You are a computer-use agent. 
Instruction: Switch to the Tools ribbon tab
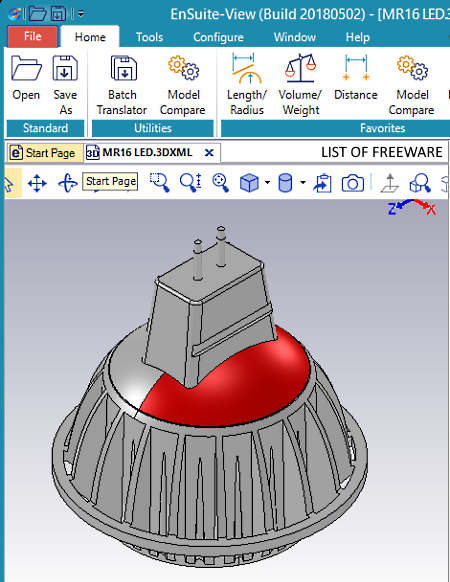(149, 37)
